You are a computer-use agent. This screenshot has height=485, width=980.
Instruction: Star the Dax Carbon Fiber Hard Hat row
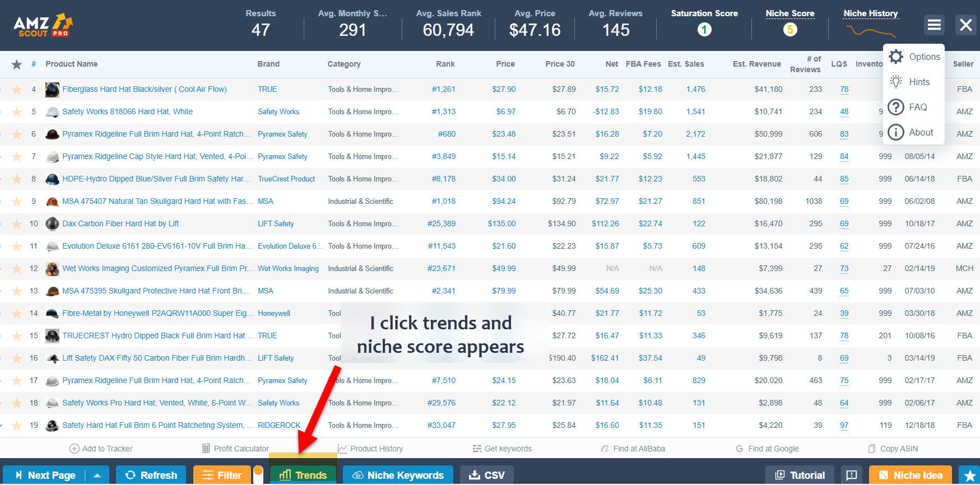[x=17, y=224]
